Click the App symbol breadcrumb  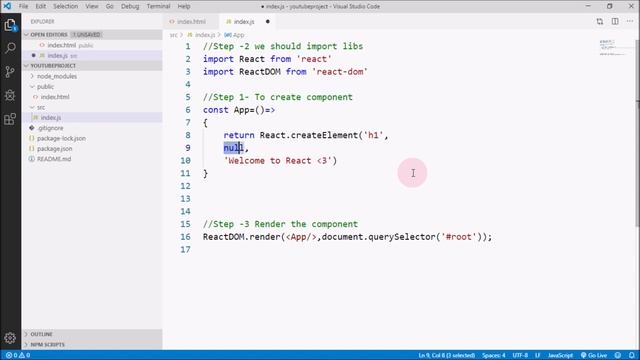pos(234,35)
